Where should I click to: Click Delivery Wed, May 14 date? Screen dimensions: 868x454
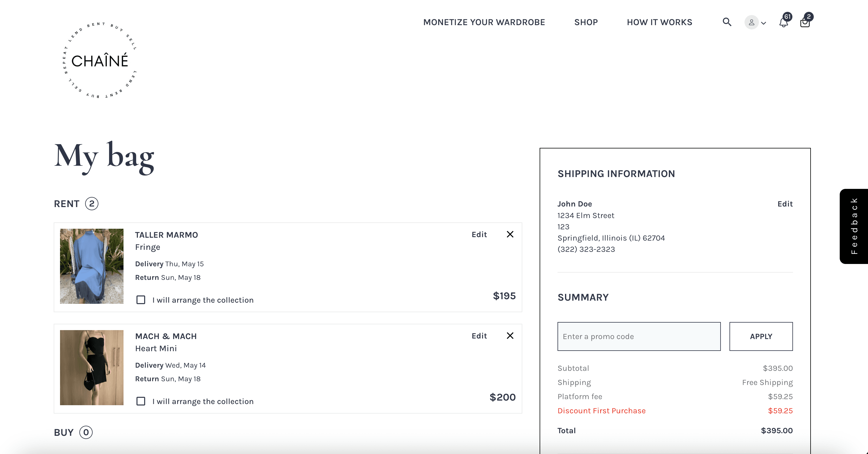[171, 365]
